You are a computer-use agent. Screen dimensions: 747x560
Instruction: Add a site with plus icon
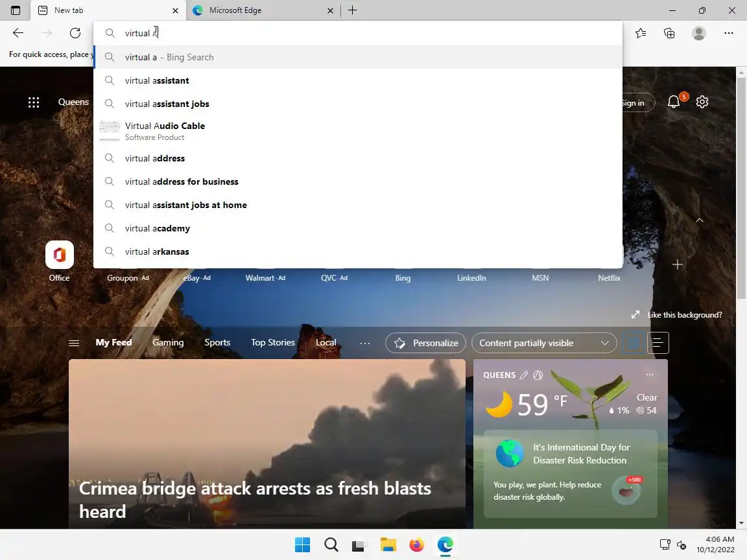678,264
